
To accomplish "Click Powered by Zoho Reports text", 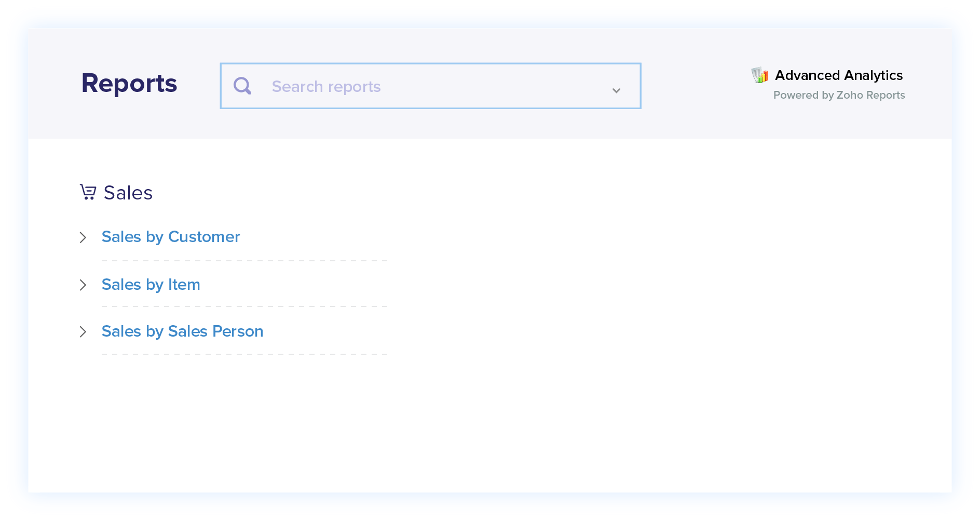I will [x=839, y=95].
